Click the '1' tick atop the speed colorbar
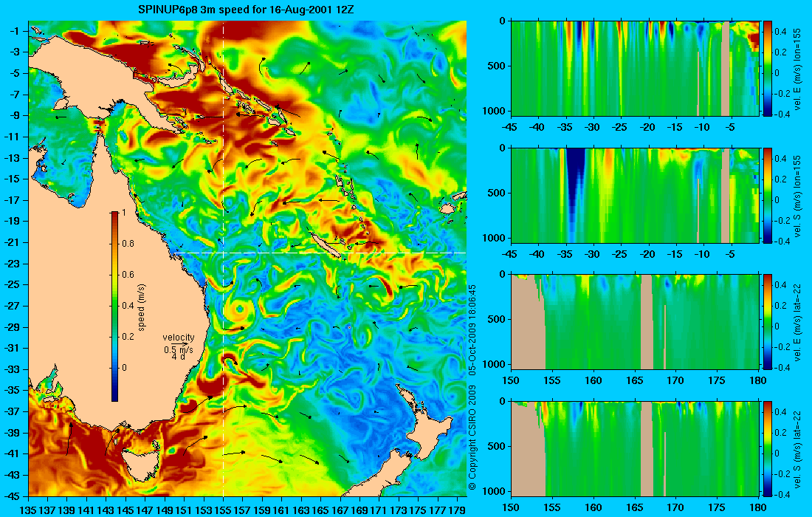812x517 pixels. point(123,213)
